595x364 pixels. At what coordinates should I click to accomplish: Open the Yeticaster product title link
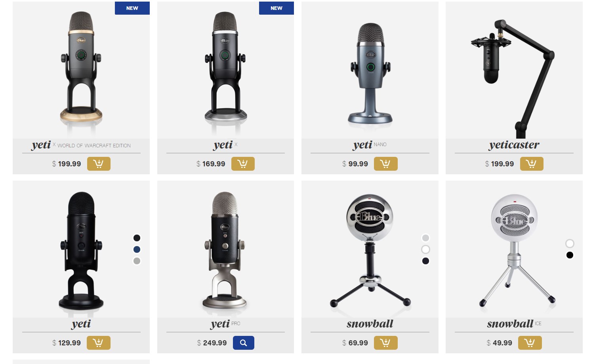(x=514, y=145)
